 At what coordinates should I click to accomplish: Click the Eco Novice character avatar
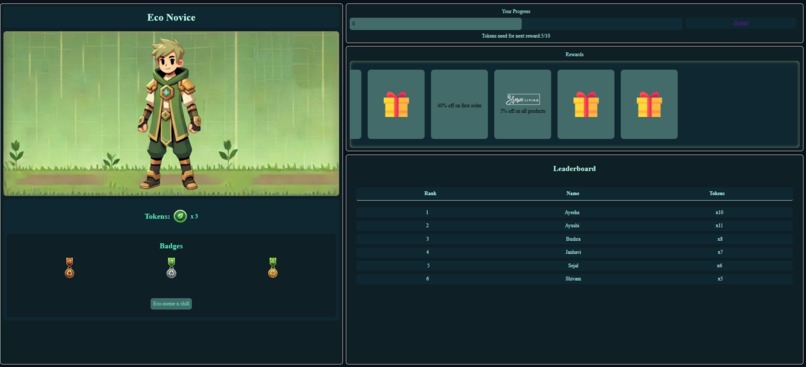tap(169, 114)
